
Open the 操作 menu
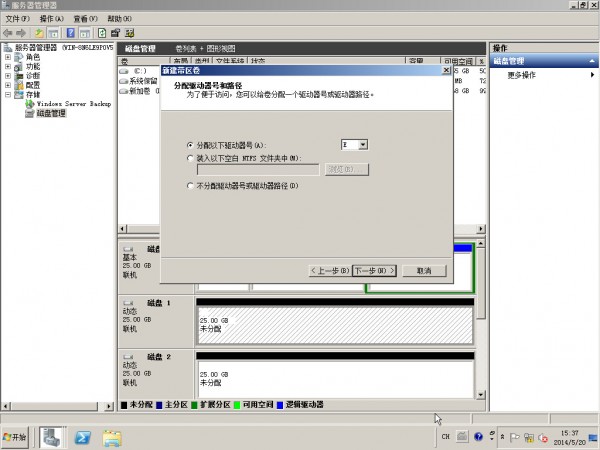[x=51, y=19]
